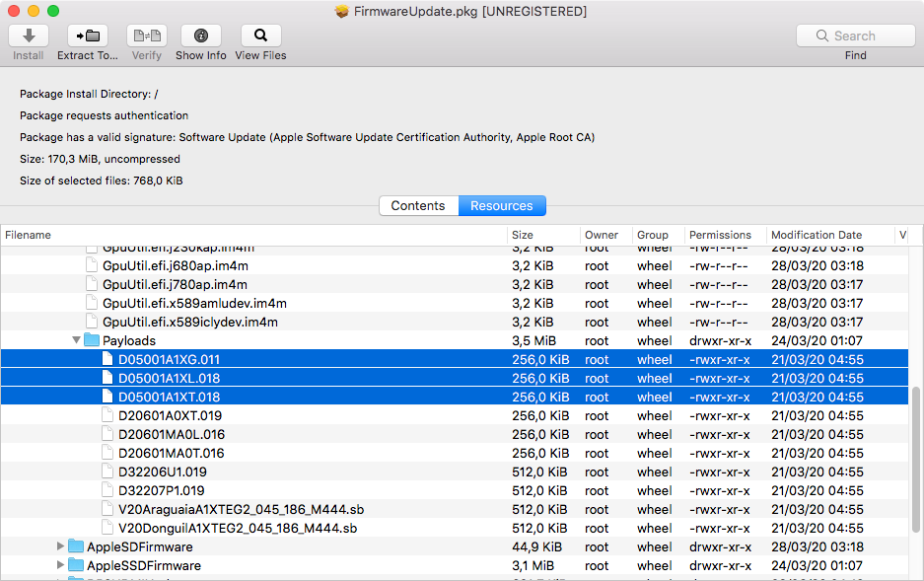Click drwxr-xr-x permissions of AppleSDFirmware
Viewport: 924px width, 581px height.
(x=720, y=546)
